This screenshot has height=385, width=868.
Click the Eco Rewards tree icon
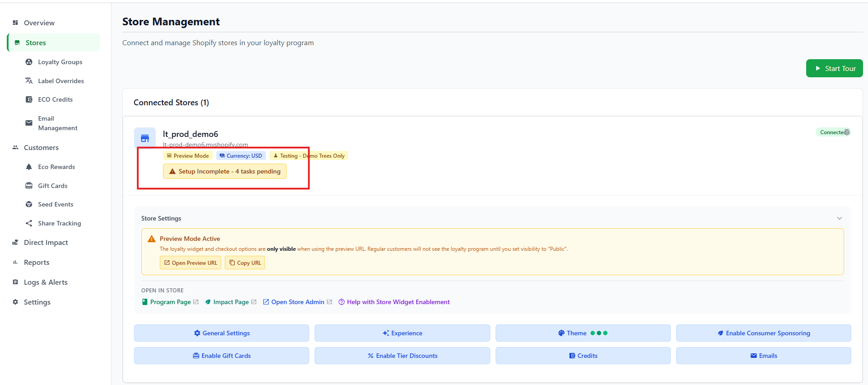(x=29, y=167)
